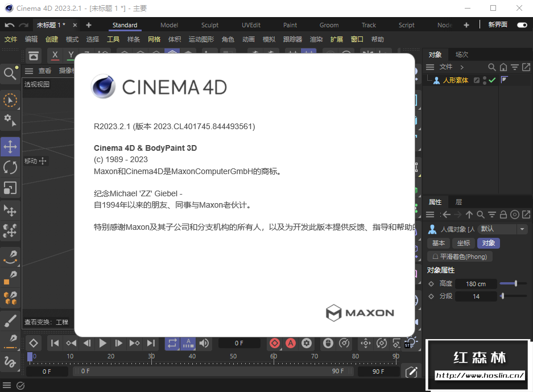Expand the 文件 menu overflow arrow
533x392 pixels.
462,67
